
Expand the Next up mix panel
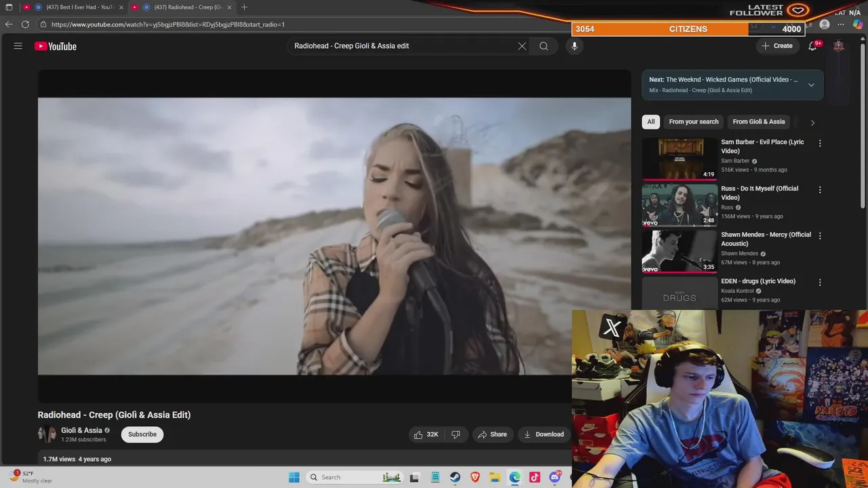(x=811, y=85)
